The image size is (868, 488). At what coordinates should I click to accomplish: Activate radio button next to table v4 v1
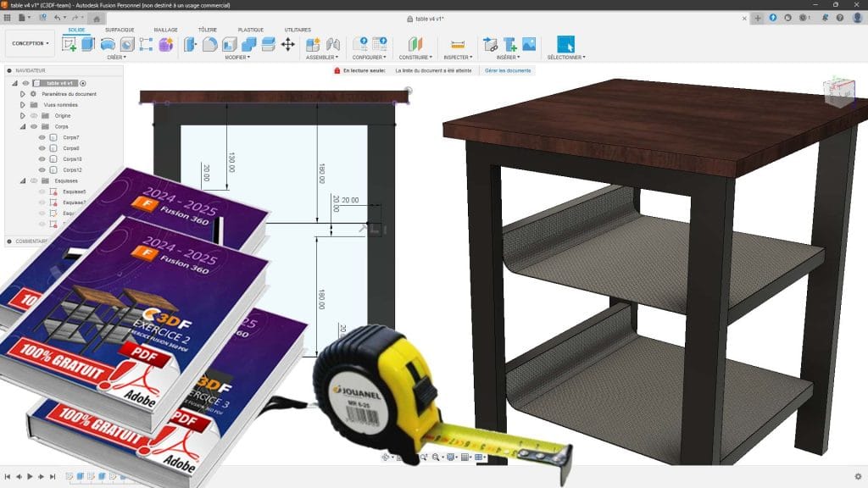pyautogui.click(x=83, y=84)
